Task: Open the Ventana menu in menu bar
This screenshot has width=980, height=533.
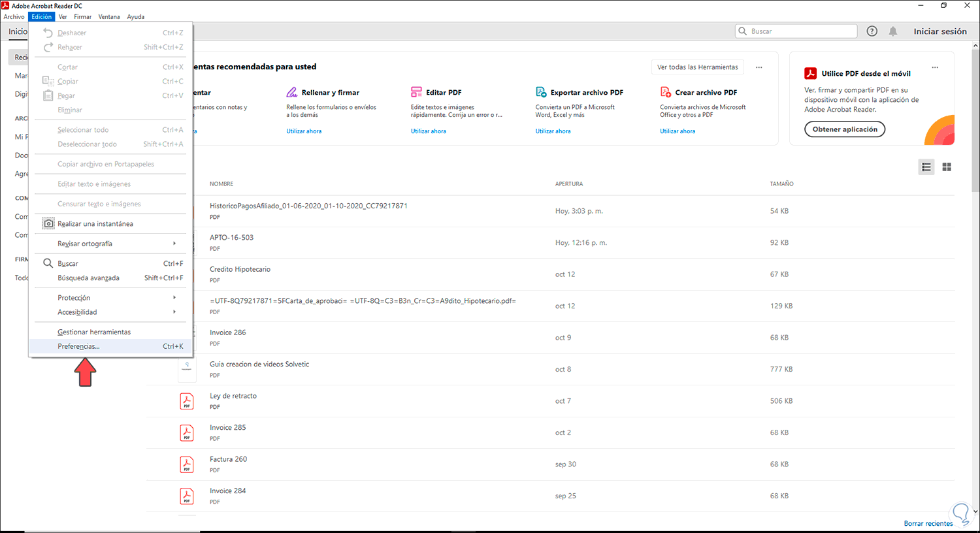Action: click(109, 17)
